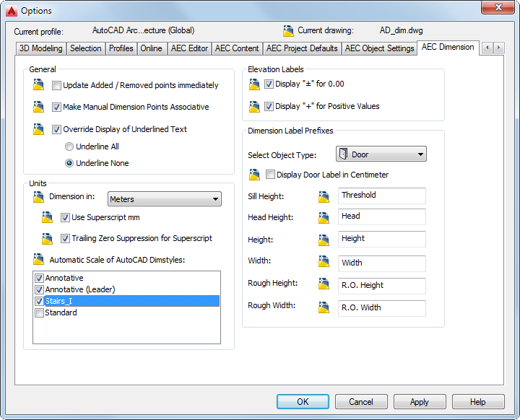Click the R.O. Width input field
The image size is (520, 420).
click(382, 308)
